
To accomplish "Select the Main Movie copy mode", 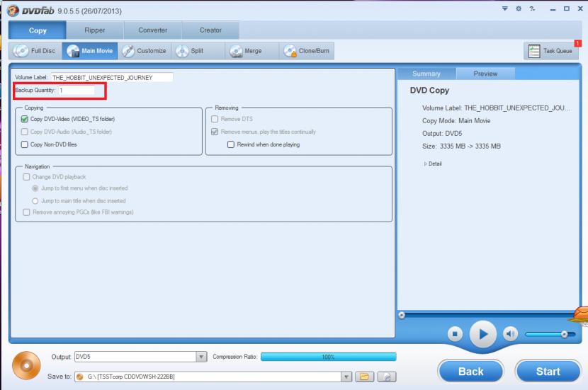I will pyautogui.click(x=90, y=50).
